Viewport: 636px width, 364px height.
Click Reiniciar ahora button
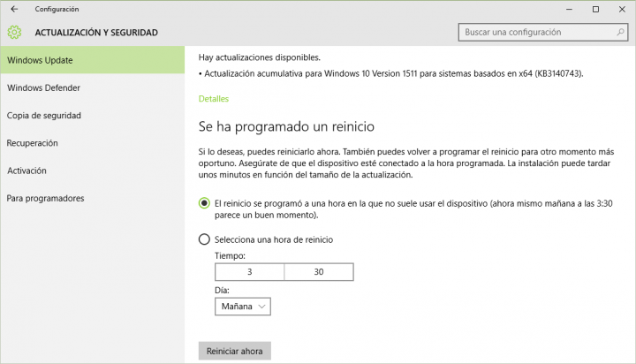[x=234, y=351]
